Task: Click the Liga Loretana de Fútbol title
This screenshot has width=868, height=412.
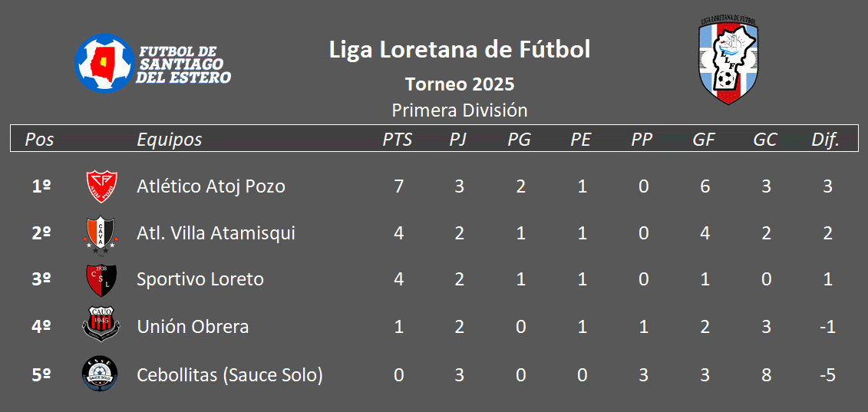Action: tap(460, 49)
